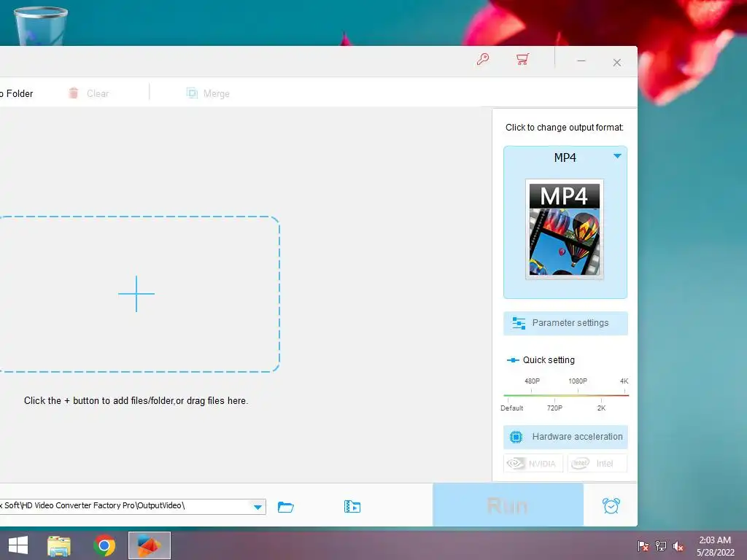Click the MP4 format thumbnail image
Screen dimensions: 747x560
(x=565, y=229)
